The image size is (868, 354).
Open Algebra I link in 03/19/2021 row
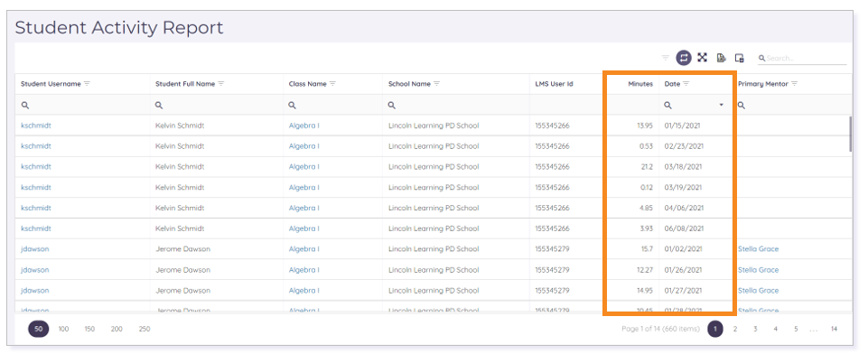tap(303, 187)
